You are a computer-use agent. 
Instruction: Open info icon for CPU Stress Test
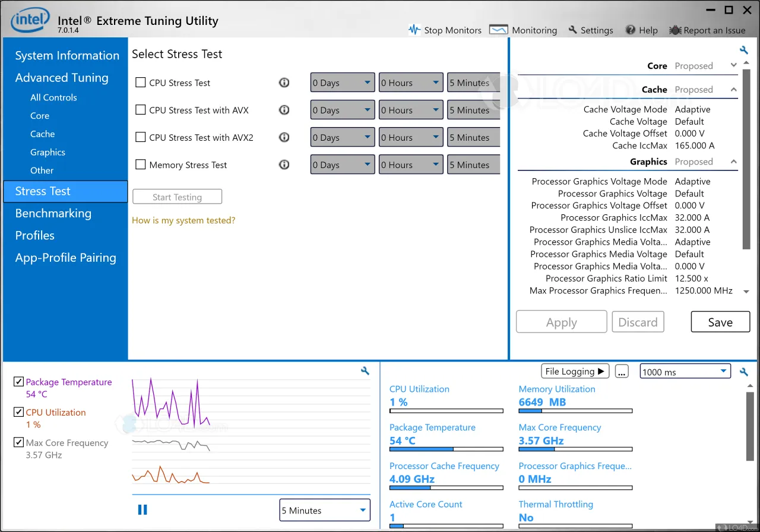pyautogui.click(x=284, y=83)
